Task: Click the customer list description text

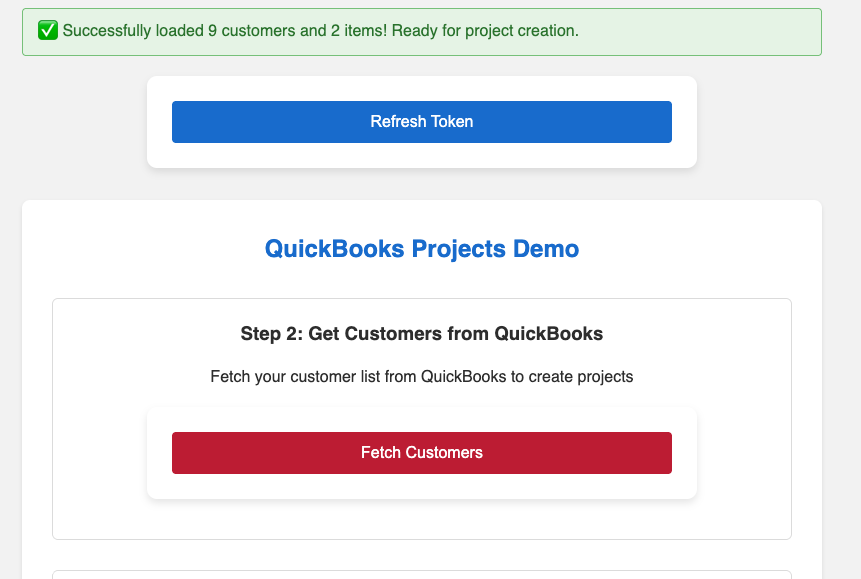Action: coord(421,376)
